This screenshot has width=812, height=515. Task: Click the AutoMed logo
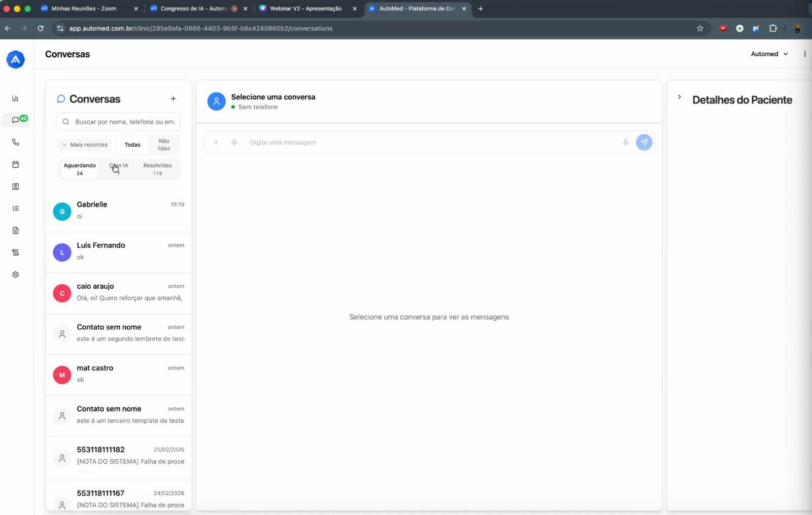click(15, 59)
